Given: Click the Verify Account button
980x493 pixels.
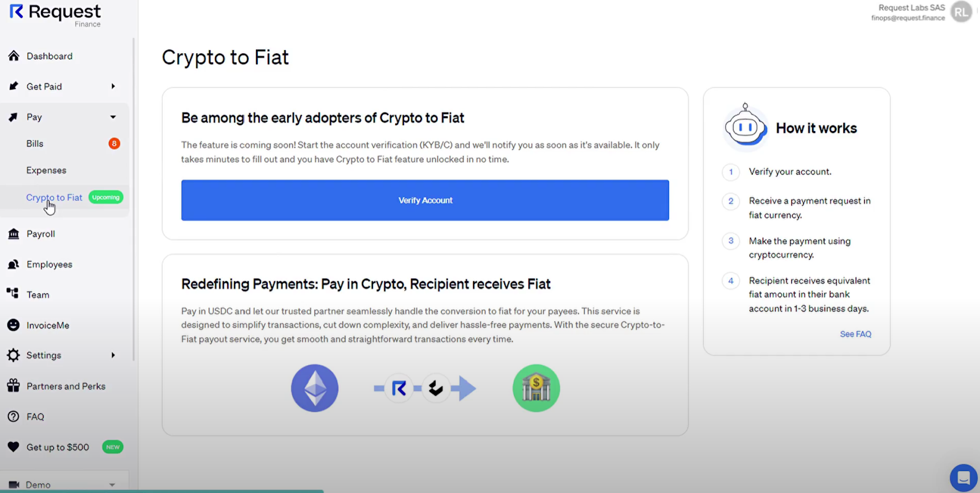Looking at the screenshot, I should 425,200.
